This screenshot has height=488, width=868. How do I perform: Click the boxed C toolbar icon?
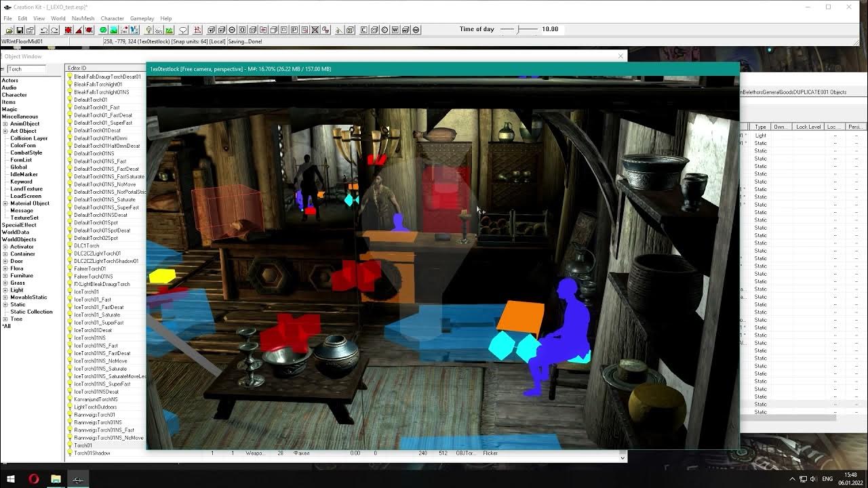[363, 30]
